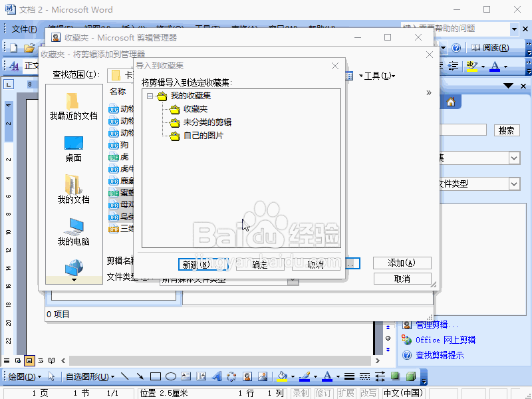This screenshot has width=532, height=399.
Task: Open Fill Color dropdown arrow
Action: (293, 376)
